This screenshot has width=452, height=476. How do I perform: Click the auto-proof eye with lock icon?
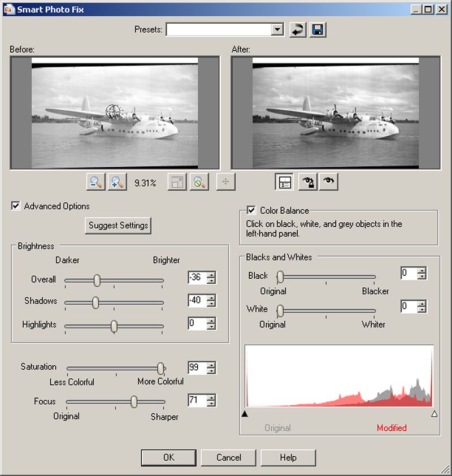click(307, 182)
